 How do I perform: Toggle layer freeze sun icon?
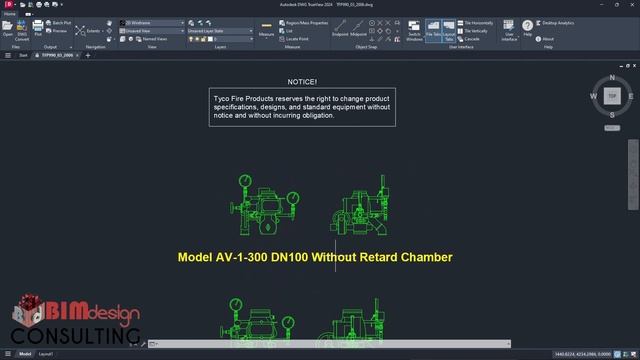pos(197,39)
